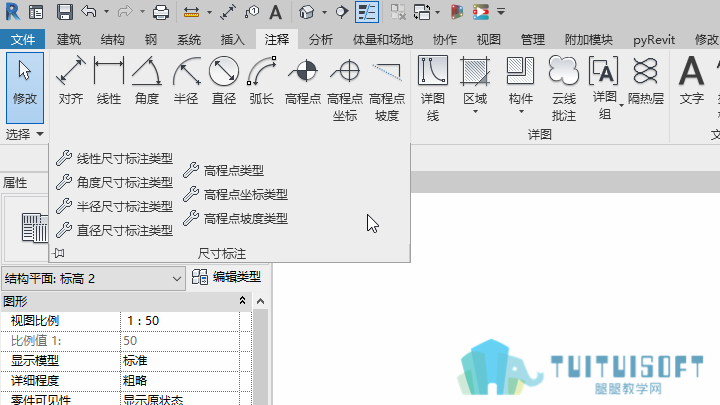Viewport: 720px width, 405px height.
Task: Select the 文字 text tool in ribbon
Action: [x=692, y=81]
